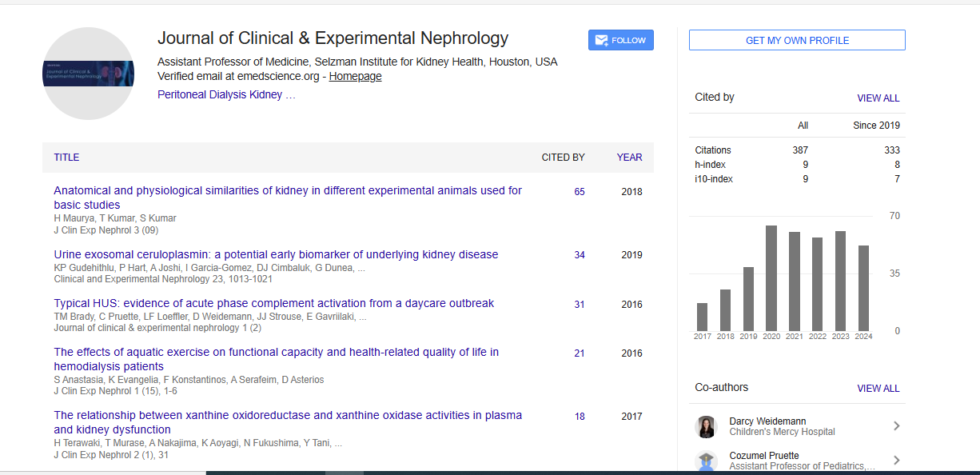The width and height of the screenshot is (980, 475).
Task: Expand Darcy Weidemann co-author chevron arrow
Action: click(x=896, y=426)
